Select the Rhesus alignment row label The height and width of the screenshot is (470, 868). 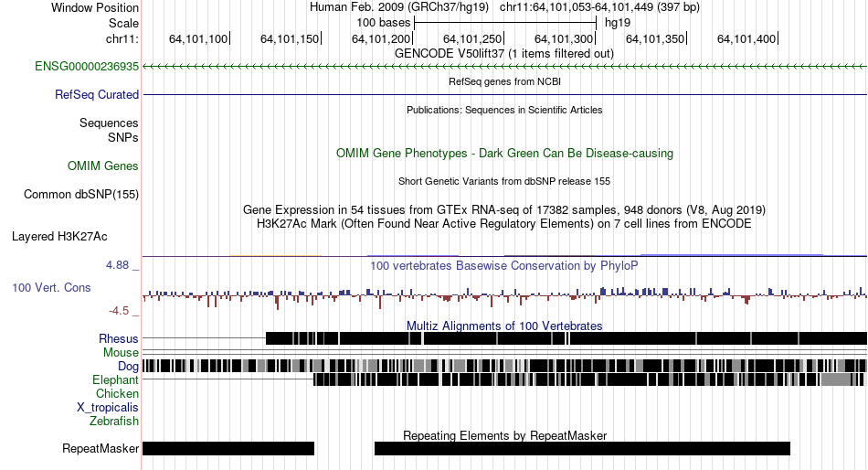click(x=119, y=338)
